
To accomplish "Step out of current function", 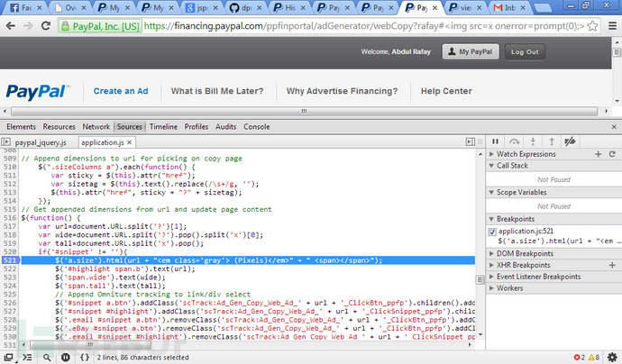I will pyautogui.click(x=552, y=141).
